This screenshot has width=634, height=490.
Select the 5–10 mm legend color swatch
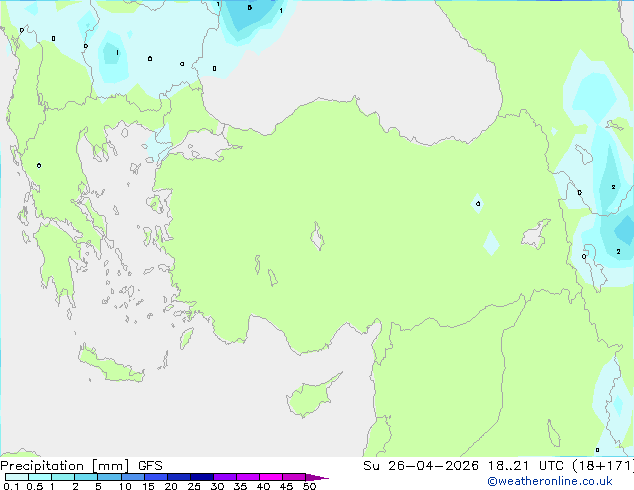tap(109, 477)
